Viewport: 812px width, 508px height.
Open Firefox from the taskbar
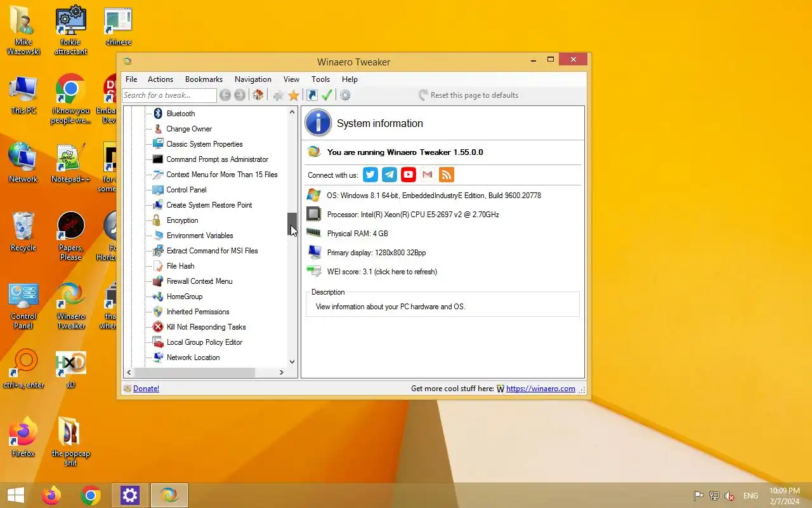tap(51, 495)
